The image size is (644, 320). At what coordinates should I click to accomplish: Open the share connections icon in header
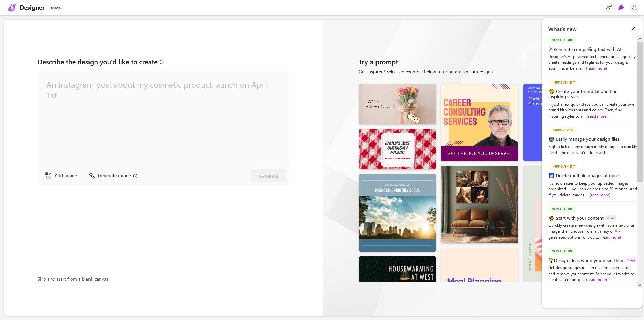609,7
